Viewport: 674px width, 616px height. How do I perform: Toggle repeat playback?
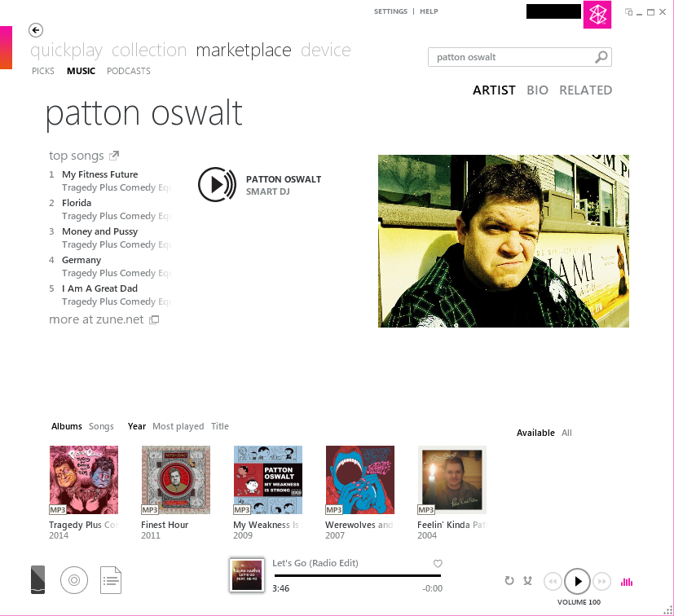pyautogui.click(x=509, y=581)
